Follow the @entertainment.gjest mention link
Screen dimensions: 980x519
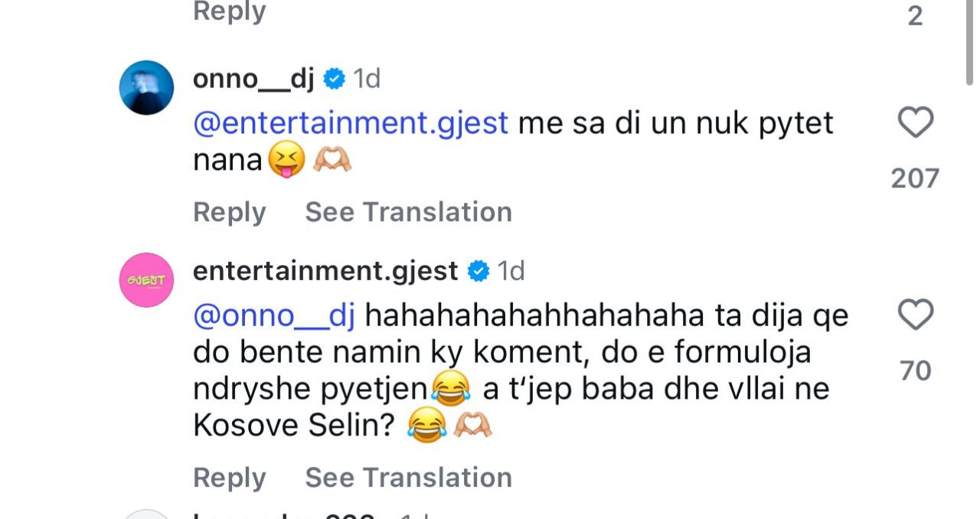pyautogui.click(x=351, y=123)
